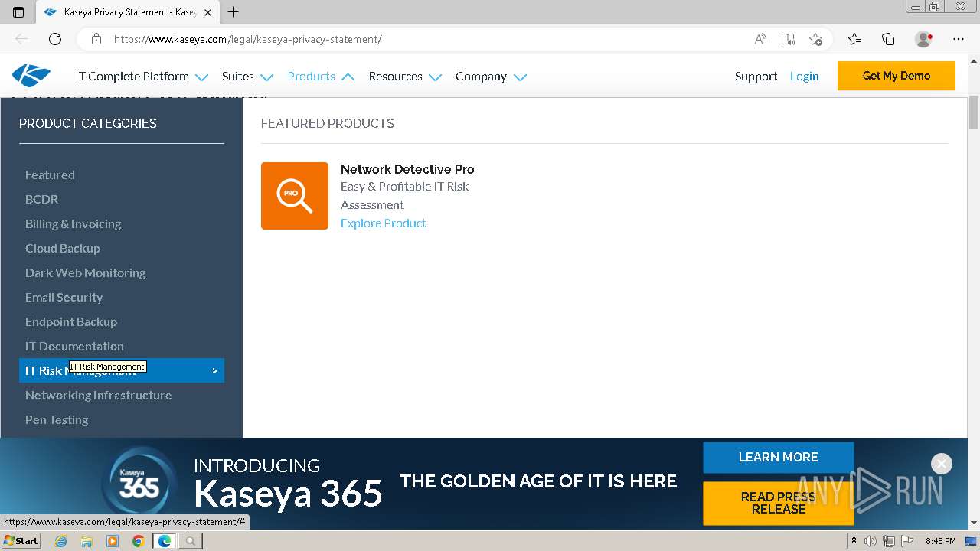Open the media player taskbar icon
Screen dimensions: 980x551
(x=113, y=541)
